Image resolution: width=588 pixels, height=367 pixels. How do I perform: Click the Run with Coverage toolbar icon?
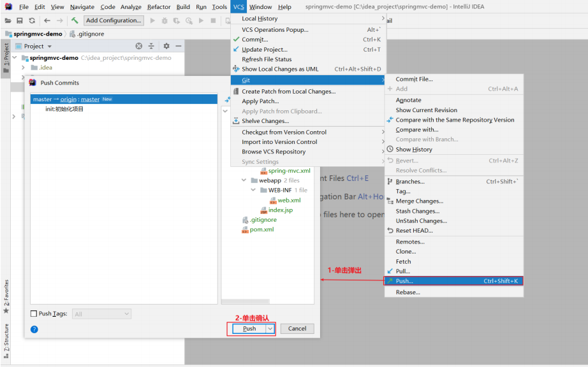pos(176,20)
